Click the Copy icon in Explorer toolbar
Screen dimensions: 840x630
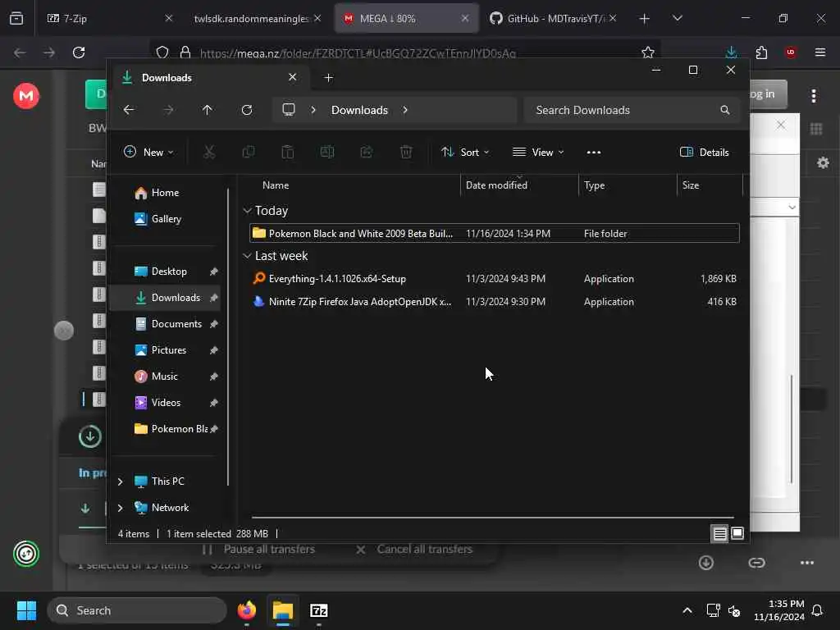coord(249,152)
